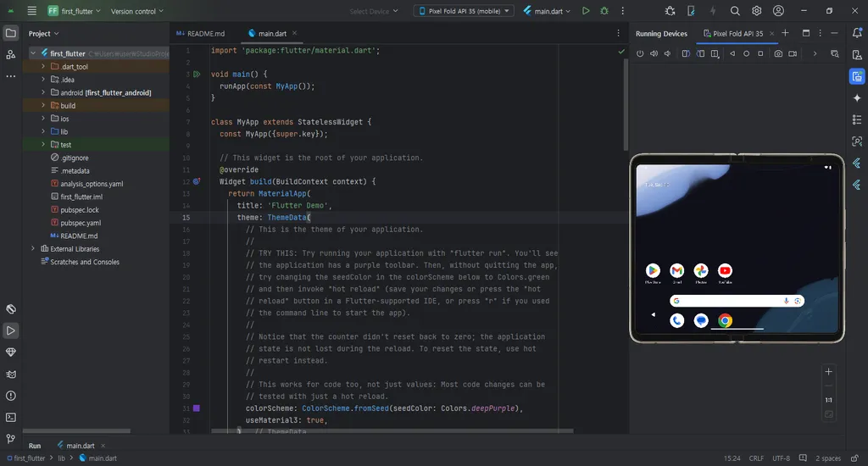Expand the build folder
868x466 pixels.
click(43, 105)
